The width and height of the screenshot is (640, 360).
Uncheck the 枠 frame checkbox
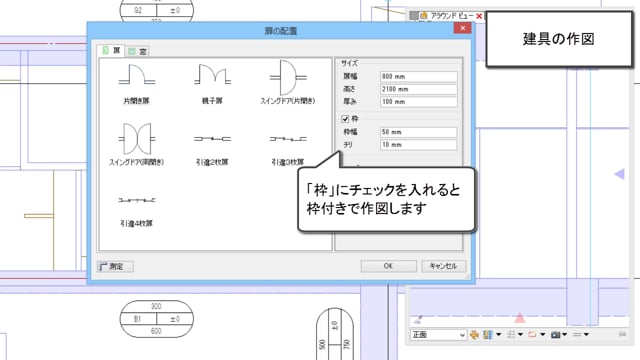point(345,119)
